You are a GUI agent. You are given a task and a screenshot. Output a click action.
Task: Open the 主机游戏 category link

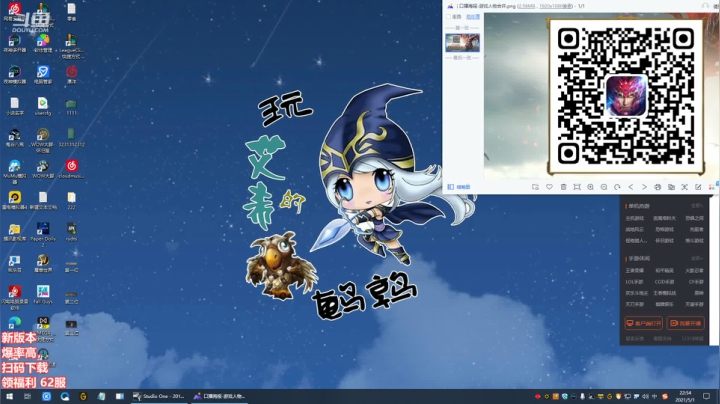(634, 219)
